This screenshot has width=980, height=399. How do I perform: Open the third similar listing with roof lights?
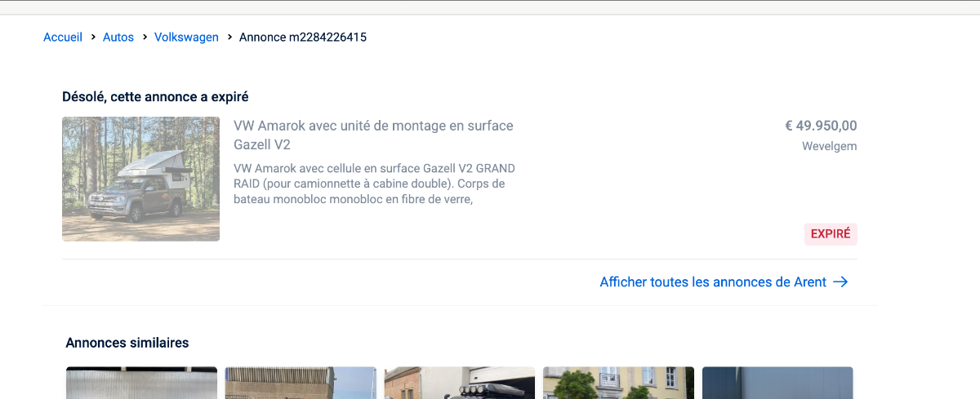[x=459, y=383]
